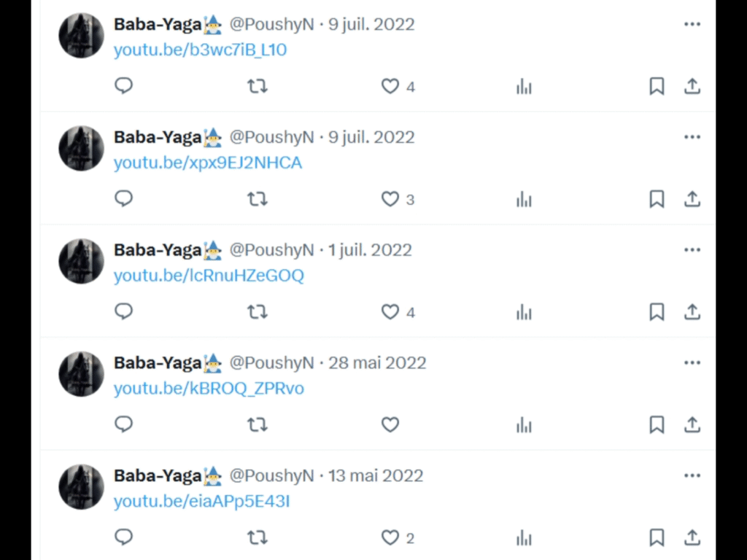747x560 pixels.
Task: Open more options for first 9 juil. tweet
Action: click(x=692, y=24)
